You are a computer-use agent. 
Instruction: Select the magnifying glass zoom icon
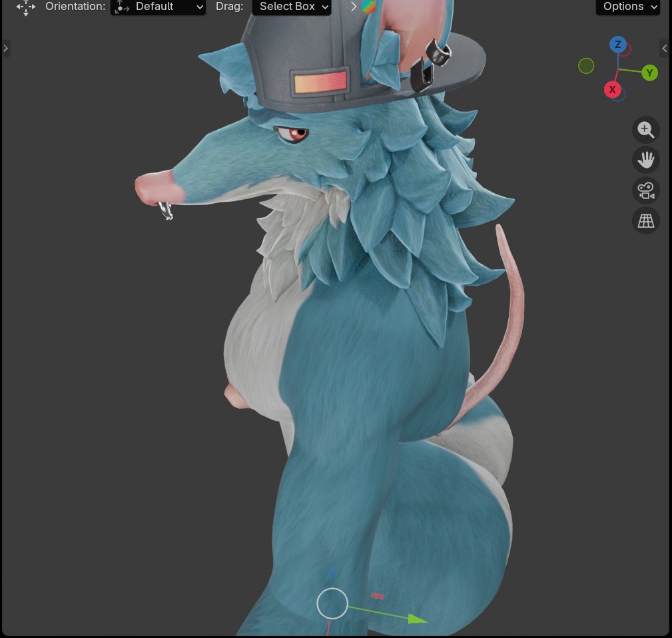[x=645, y=130]
